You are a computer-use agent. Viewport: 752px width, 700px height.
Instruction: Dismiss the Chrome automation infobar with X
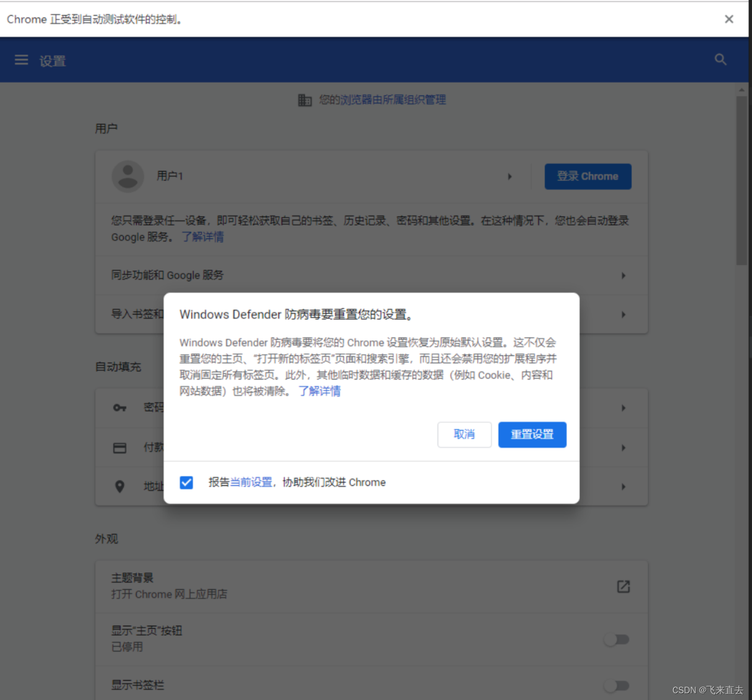click(729, 19)
